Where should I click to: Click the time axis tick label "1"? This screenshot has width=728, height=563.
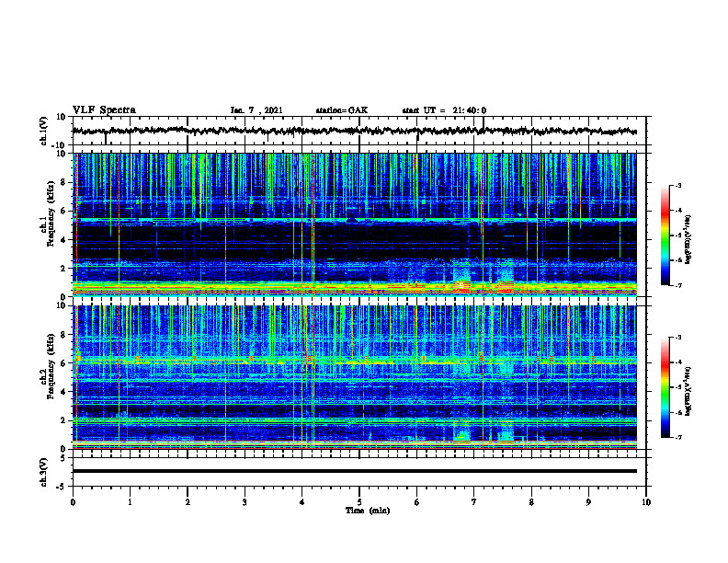click(x=130, y=502)
